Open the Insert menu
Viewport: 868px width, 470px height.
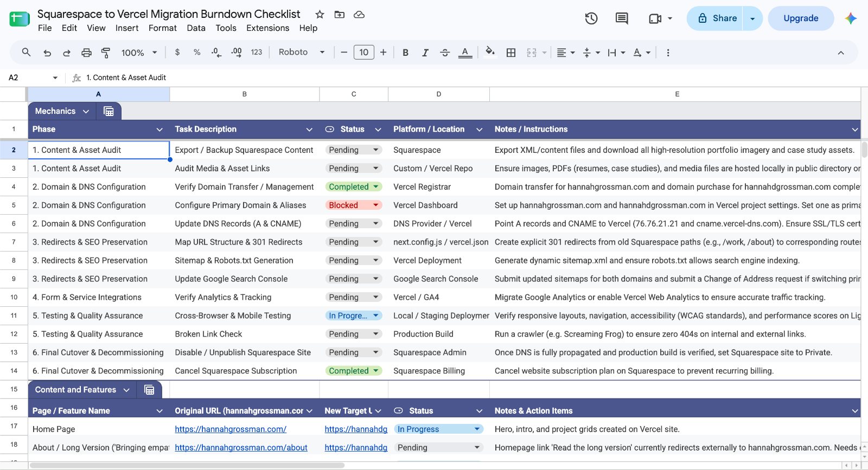click(127, 28)
